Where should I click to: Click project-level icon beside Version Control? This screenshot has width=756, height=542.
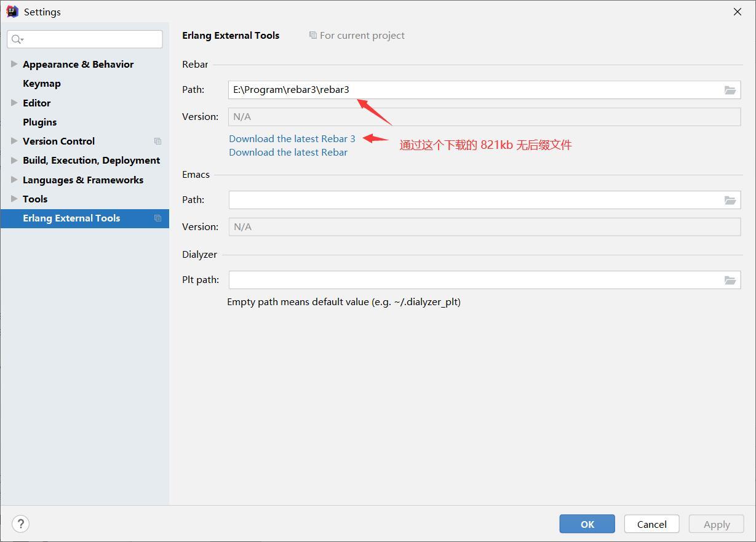click(157, 141)
